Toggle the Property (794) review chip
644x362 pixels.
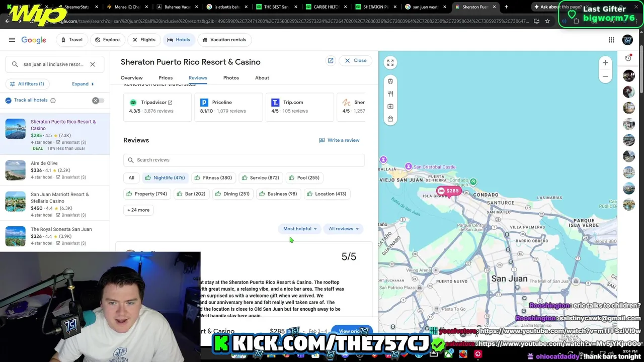click(147, 194)
